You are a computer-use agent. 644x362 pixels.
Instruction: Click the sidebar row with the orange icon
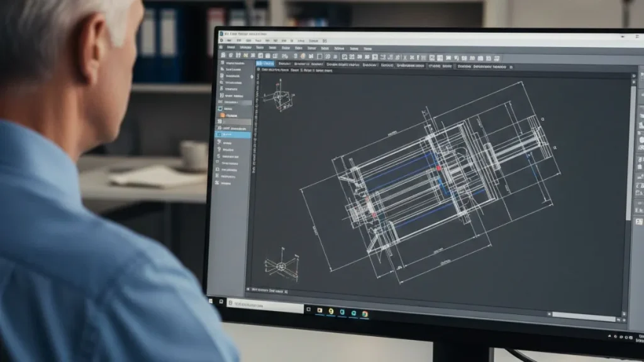(233, 116)
